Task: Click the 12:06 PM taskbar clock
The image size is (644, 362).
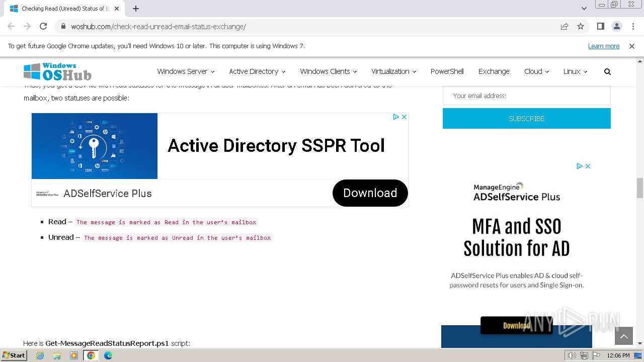Action: 618,355
